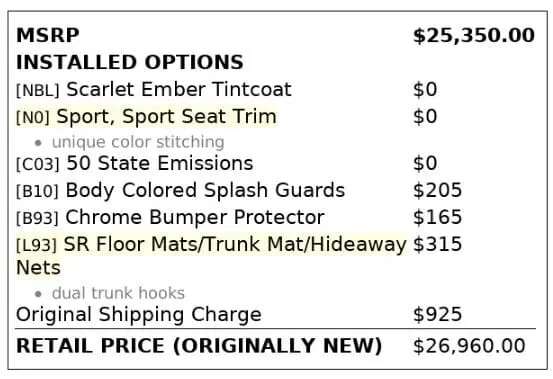Click the MSRP heading label
This screenshot has height=379, width=553.
click(x=48, y=35)
